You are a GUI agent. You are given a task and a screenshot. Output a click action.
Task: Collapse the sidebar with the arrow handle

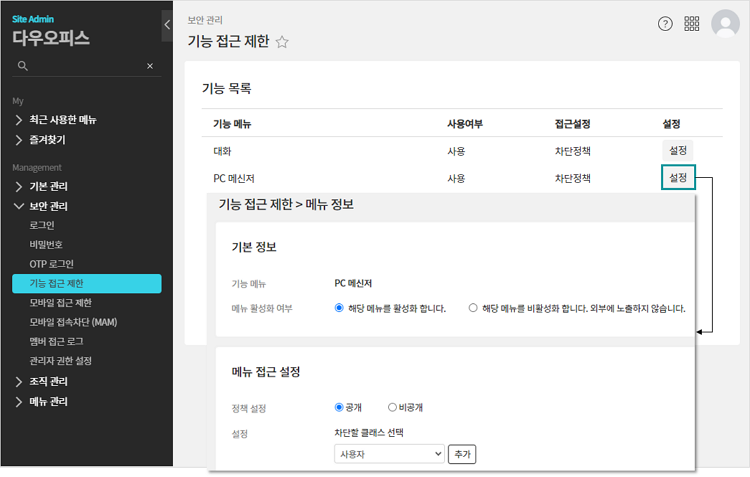[x=167, y=25]
